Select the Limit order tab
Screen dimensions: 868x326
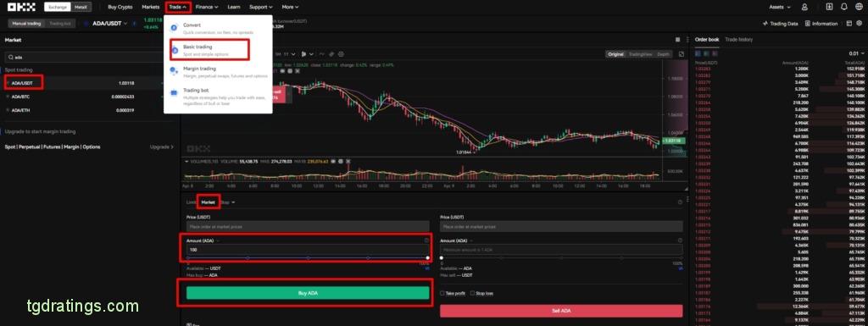click(192, 202)
